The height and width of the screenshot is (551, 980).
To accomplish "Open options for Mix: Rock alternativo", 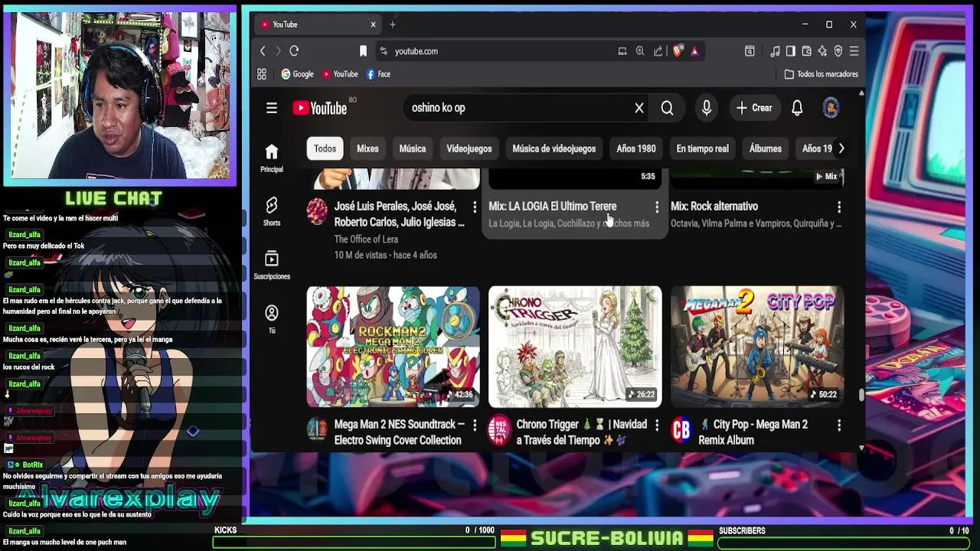I will pyautogui.click(x=839, y=207).
